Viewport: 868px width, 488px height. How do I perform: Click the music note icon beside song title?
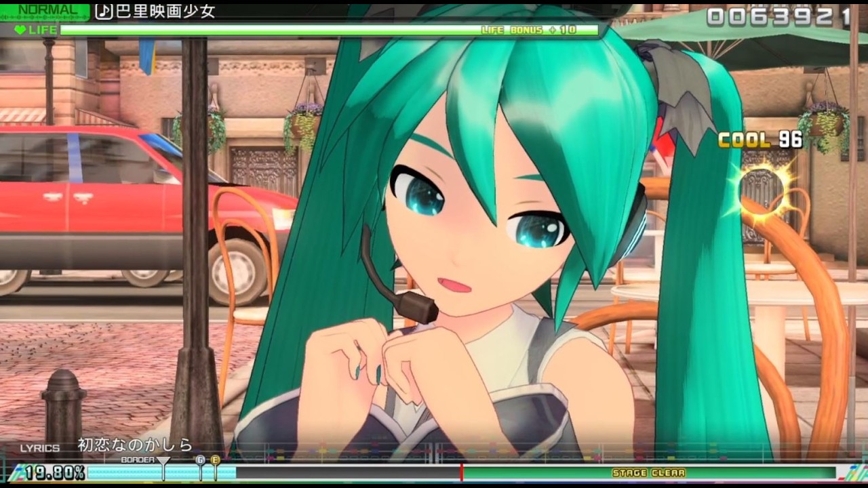coord(103,12)
